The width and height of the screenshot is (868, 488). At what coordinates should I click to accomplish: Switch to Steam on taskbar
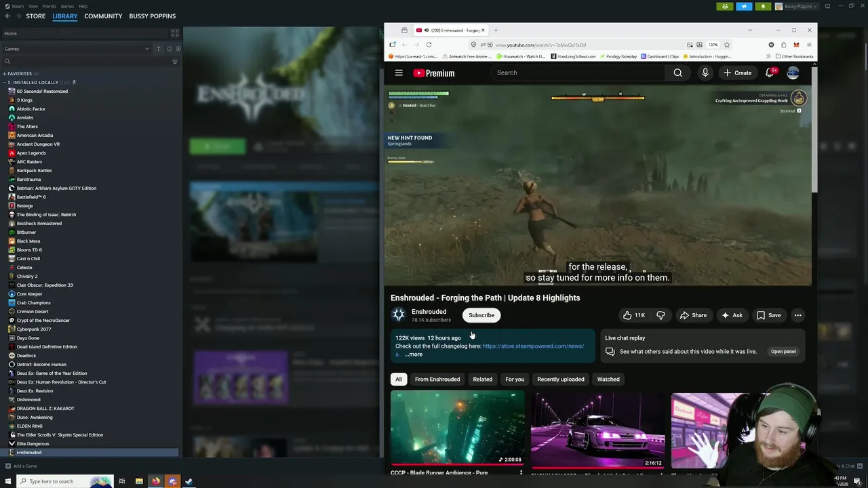point(189,481)
